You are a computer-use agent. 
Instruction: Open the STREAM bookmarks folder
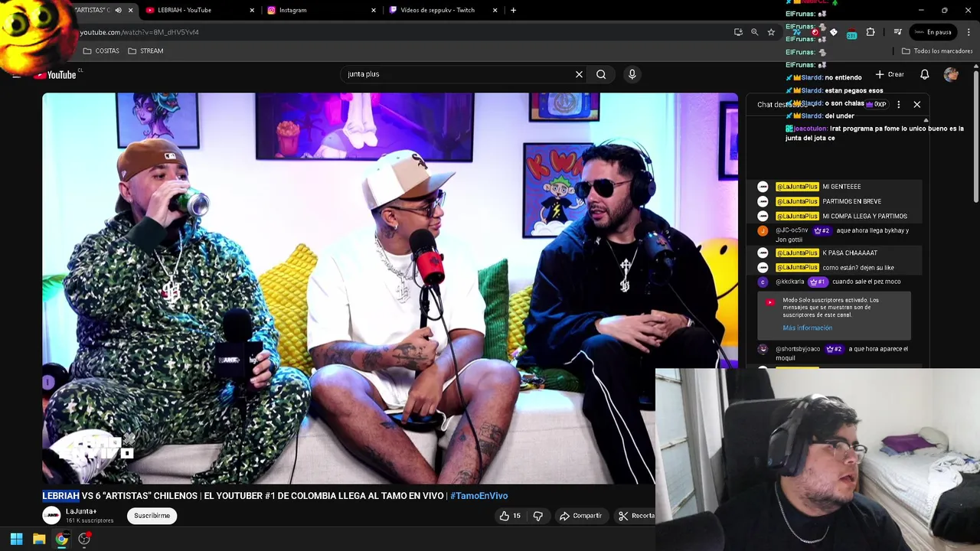click(x=145, y=51)
